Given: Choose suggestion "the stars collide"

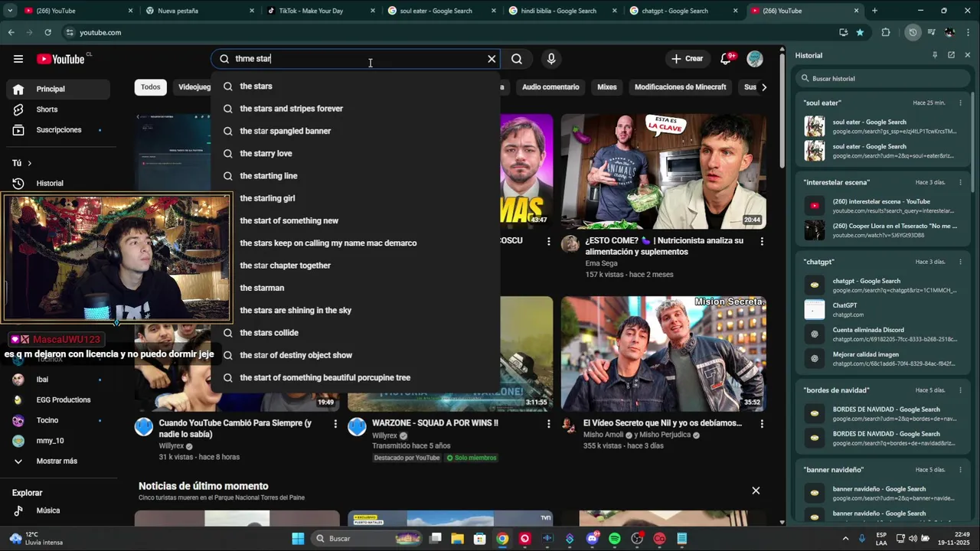Looking at the screenshot, I should (355, 333).
